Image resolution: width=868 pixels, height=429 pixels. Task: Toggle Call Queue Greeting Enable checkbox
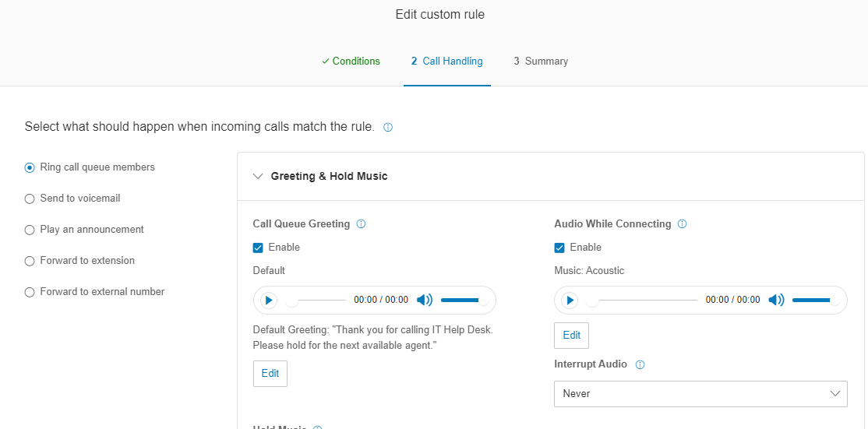pos(258,248)
